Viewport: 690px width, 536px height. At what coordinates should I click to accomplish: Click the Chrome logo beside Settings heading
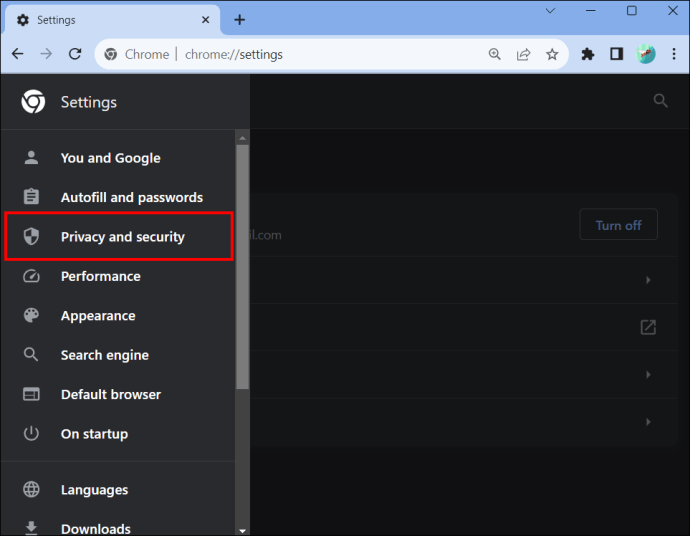pyautogui.click(x=33, y=102)
